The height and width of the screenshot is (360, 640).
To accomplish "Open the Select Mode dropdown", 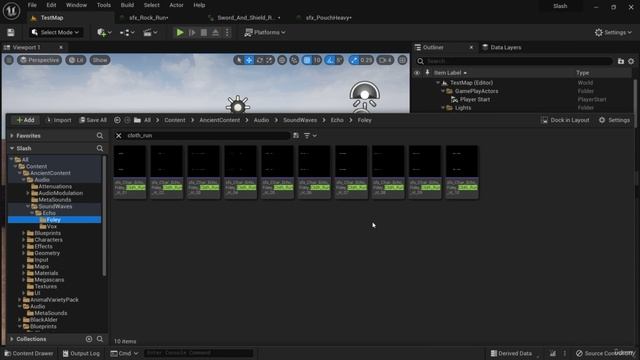I will [x=56, y=32].
